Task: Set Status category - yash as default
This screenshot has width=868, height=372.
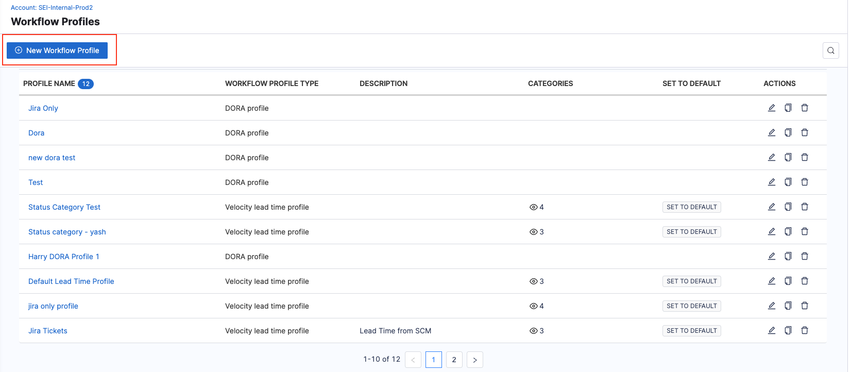Action: (x=691, y=232)
